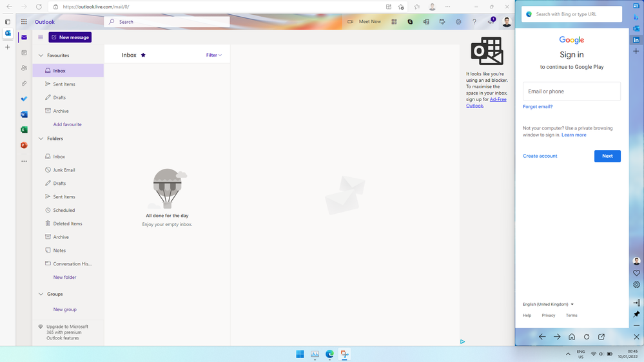
Task: Refresh the sidebar panel page
Action: pos(587,337)
